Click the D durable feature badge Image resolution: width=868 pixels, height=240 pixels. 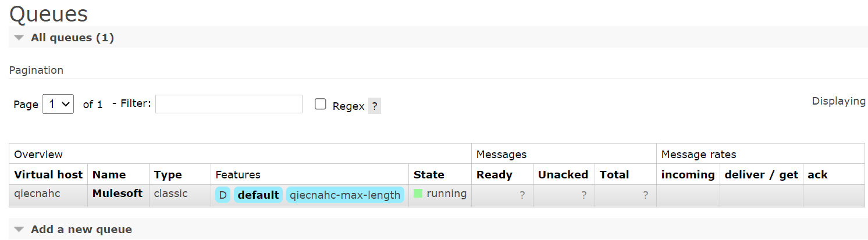point(223,195)
